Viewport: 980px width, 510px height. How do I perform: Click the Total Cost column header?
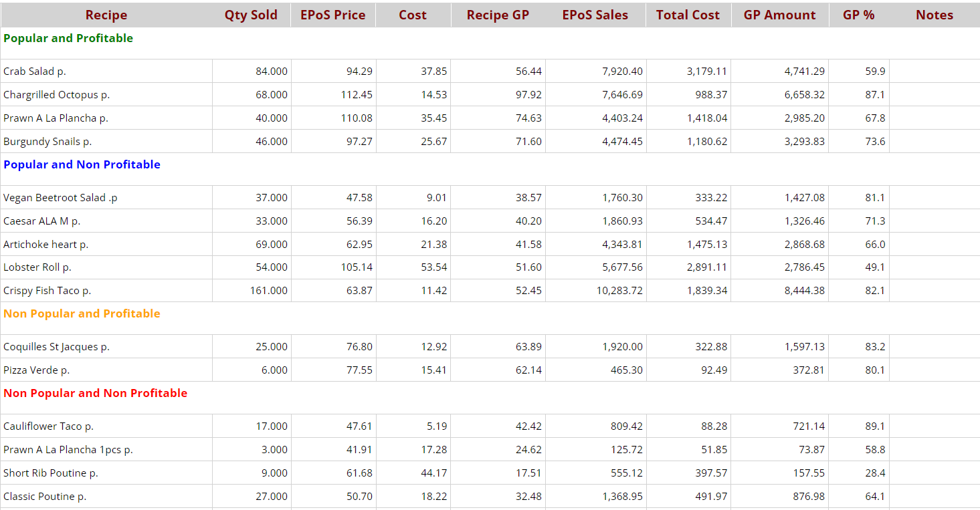pos(688,15)
